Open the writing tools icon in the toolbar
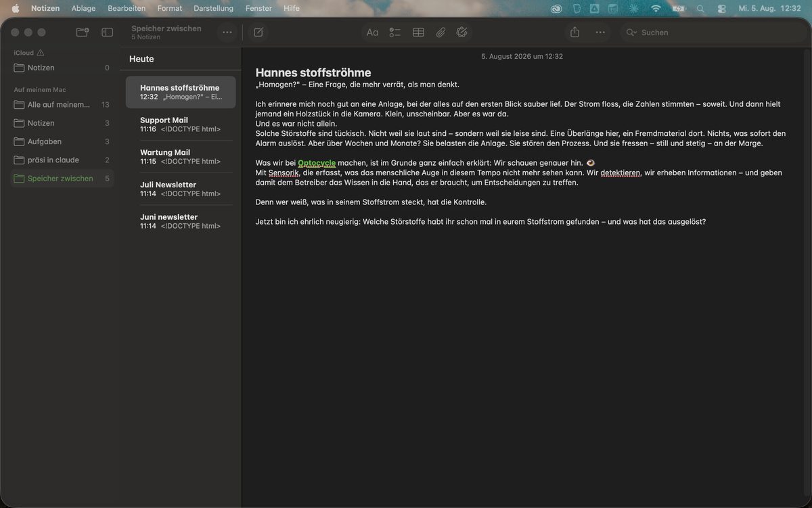The width and height of the screenshot is (812, 508). (x=462, y=32)
